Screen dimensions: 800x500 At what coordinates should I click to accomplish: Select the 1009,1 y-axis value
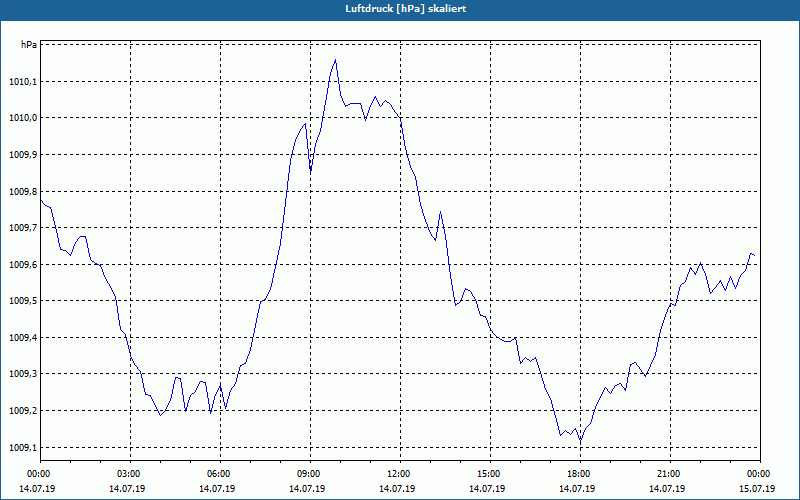click(23, 448)
